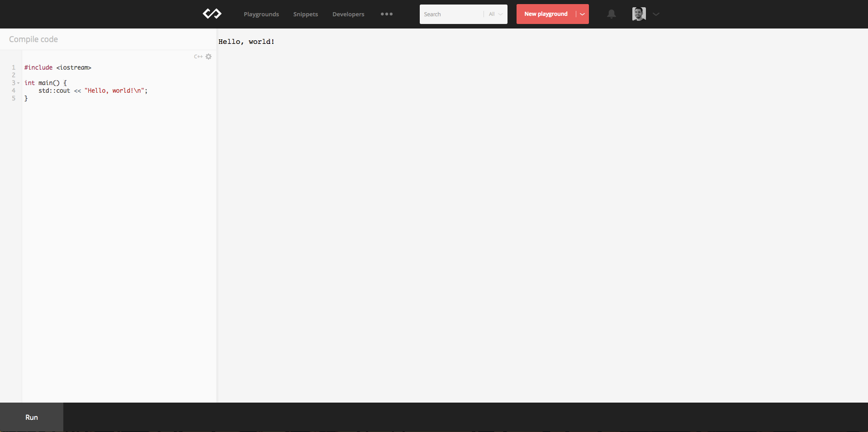Open the Snippets page
The width and height of the screenshot is (868, 432).
coord(305,14)
